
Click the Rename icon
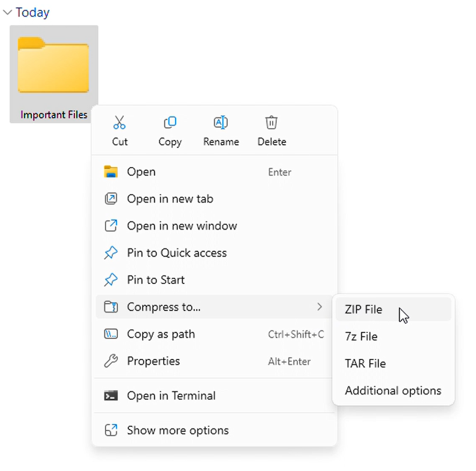[221, 122]
